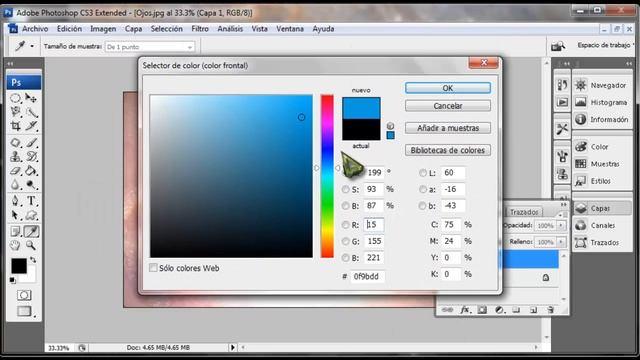This screenshot has width=640, height=360.
Task: Select the Crop tool
Action: tap(16, 126)
